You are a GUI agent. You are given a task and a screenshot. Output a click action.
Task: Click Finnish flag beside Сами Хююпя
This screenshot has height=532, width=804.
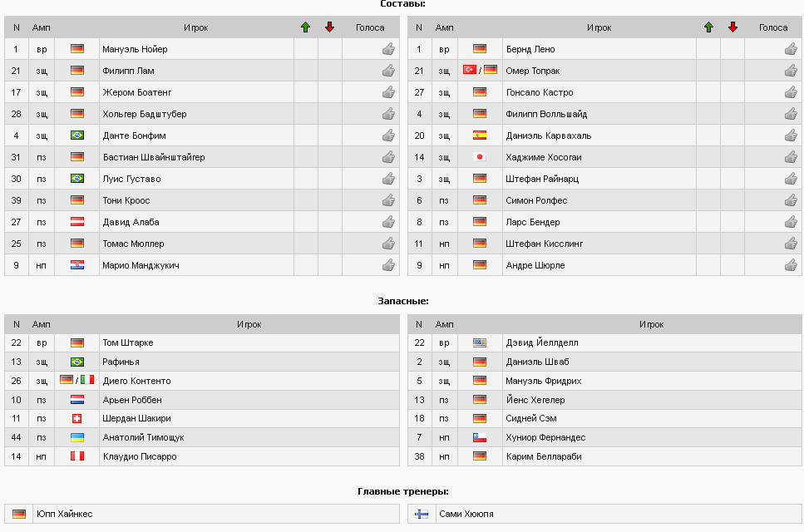422,514
